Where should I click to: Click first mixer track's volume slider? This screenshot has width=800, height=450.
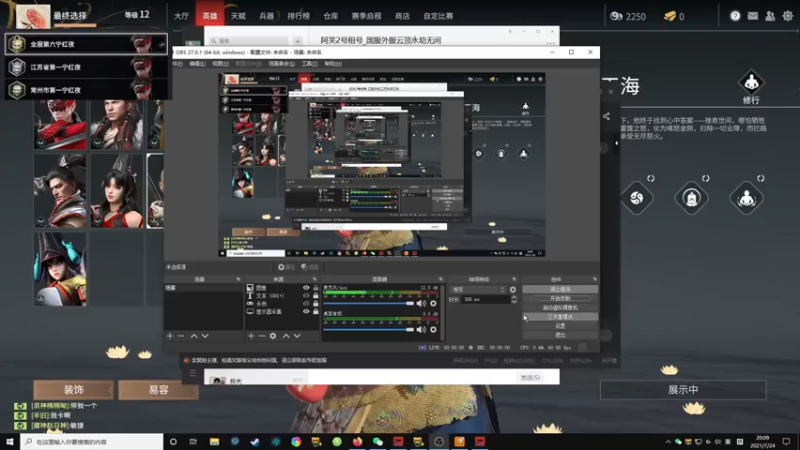pos(368,304)
